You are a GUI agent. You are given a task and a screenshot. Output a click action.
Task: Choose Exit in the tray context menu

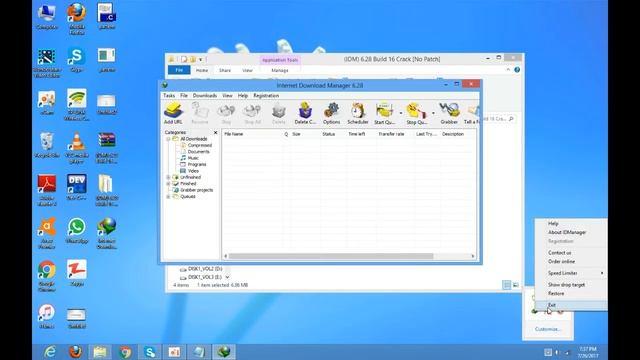coord(571,305)
